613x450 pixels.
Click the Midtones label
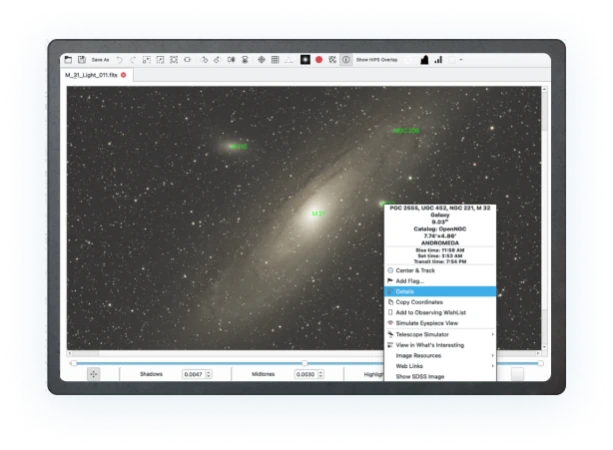coord(263,374)
